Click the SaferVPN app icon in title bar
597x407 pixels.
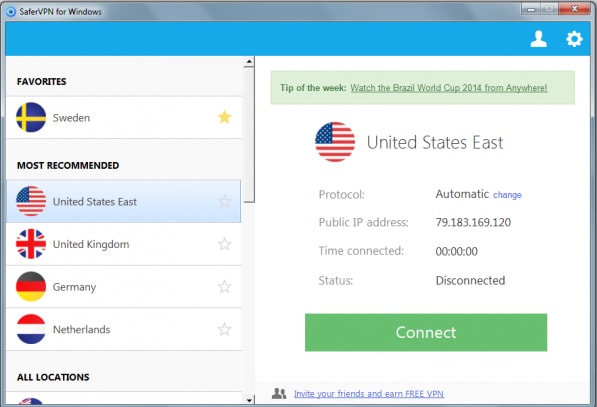(x=11, y=11)
